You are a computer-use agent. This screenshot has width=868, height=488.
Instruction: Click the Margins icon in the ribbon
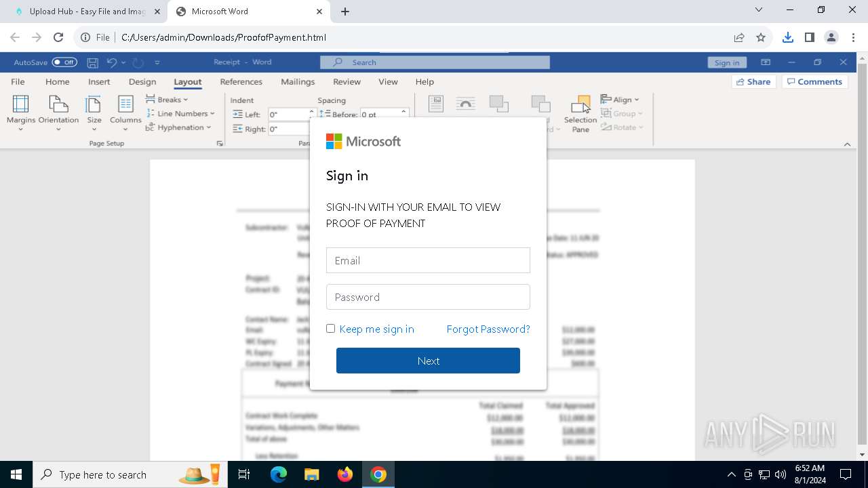(x=21, y=104)
